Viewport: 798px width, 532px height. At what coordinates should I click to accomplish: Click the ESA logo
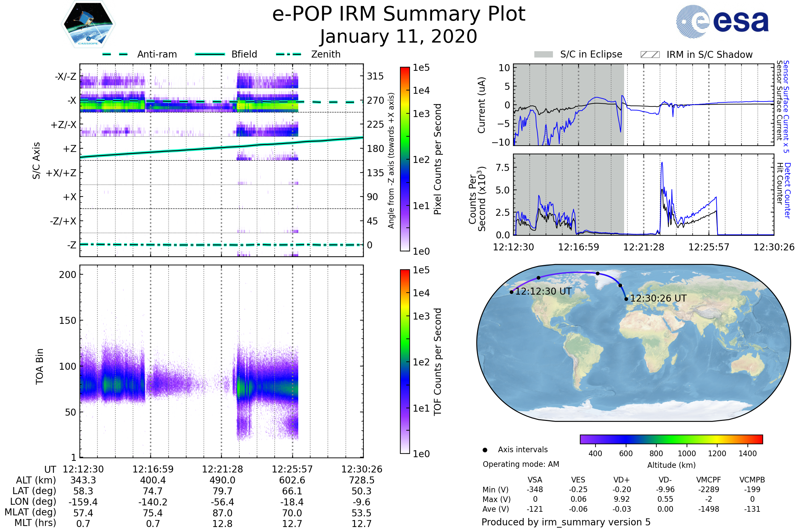pos(722,22)
